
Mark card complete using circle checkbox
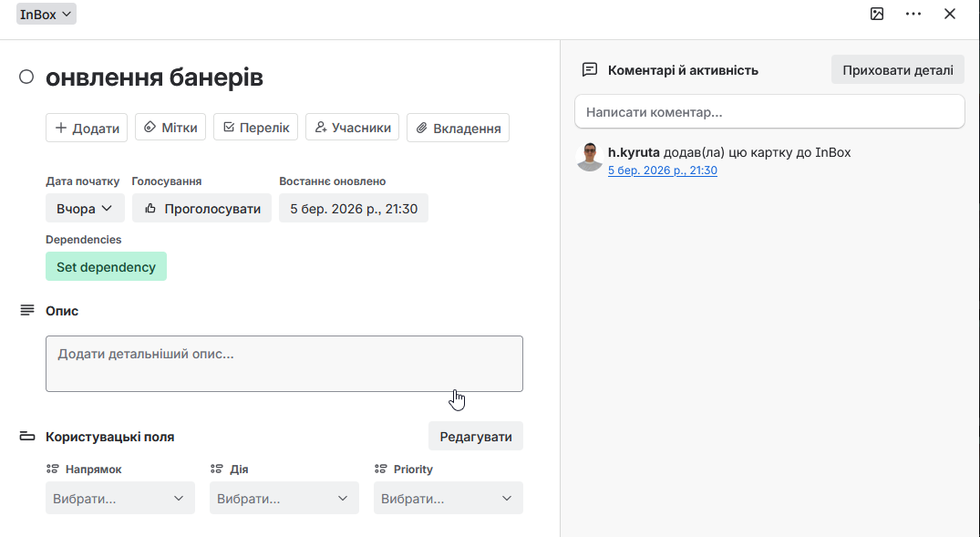[x=26, y=77]
